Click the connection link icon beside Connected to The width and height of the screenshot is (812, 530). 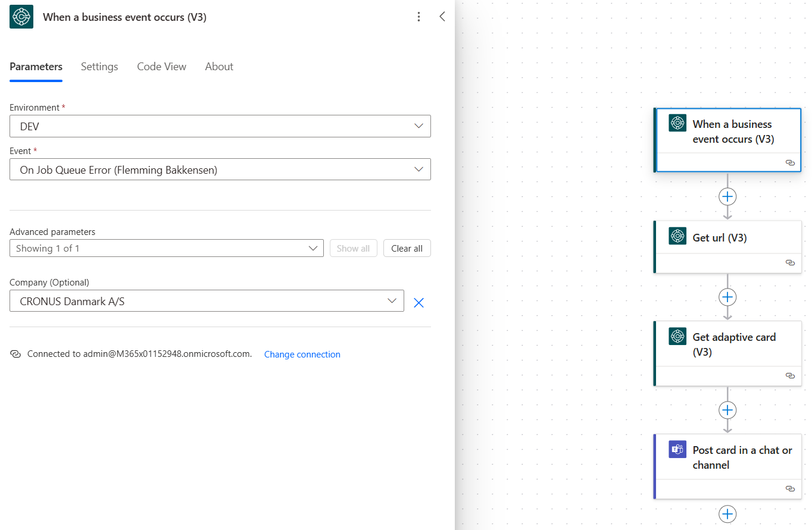15,354
